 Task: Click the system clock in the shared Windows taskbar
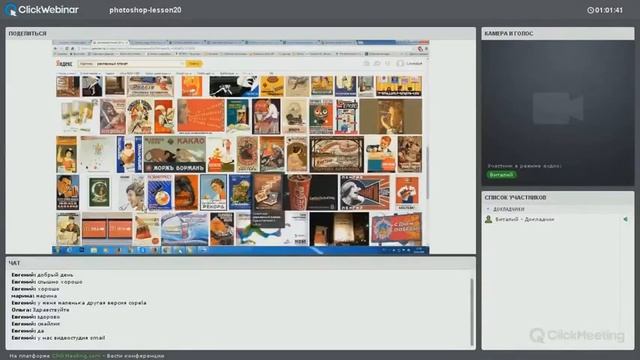(x=420, y=250)
